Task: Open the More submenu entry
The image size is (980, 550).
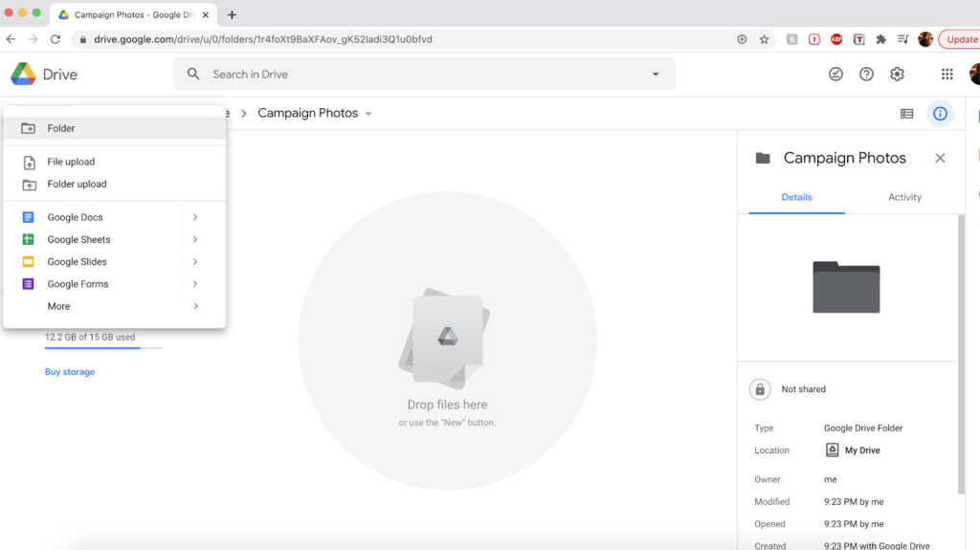Action: [115, 306]
